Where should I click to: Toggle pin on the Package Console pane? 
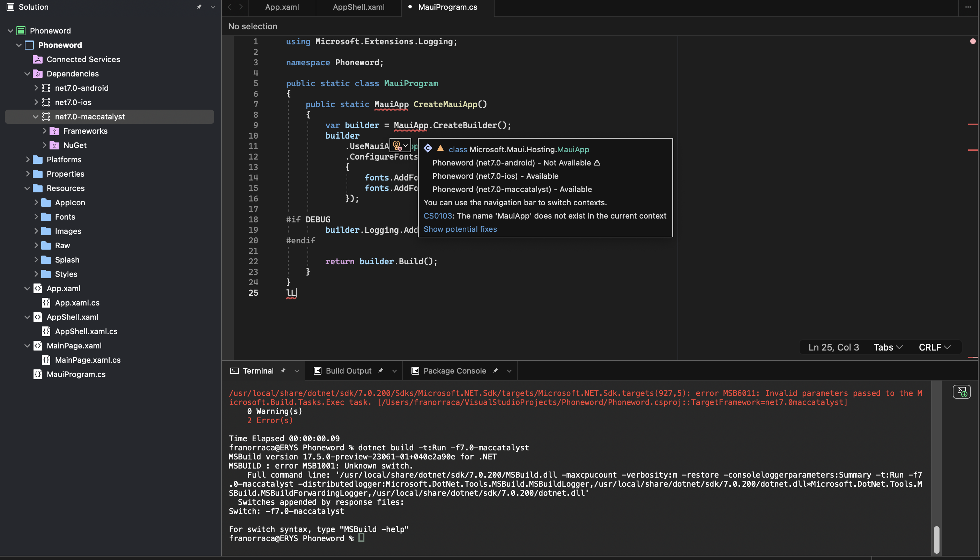point(496,371)
